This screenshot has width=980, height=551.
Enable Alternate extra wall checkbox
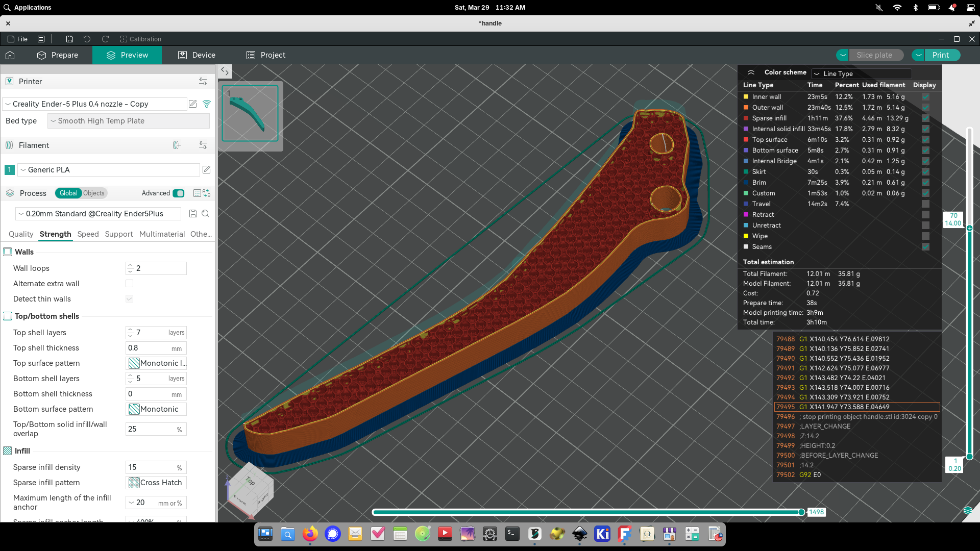coord(129,284)
